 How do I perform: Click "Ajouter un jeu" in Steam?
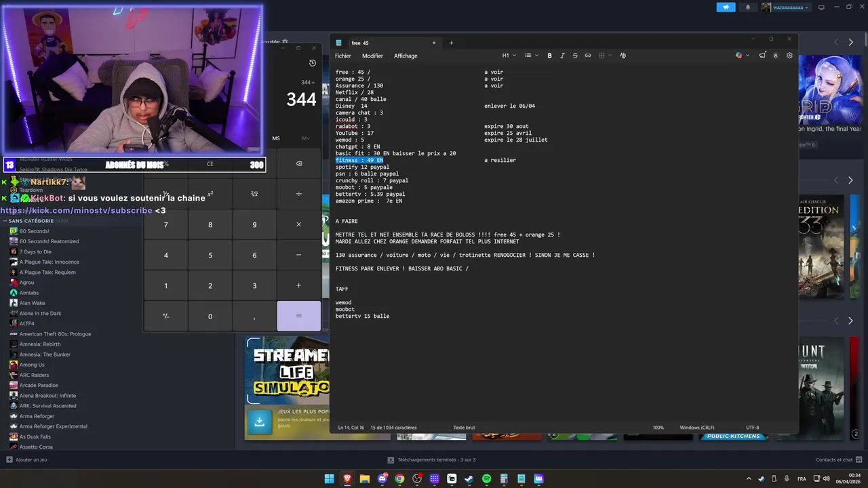click(x=27, y=460)
